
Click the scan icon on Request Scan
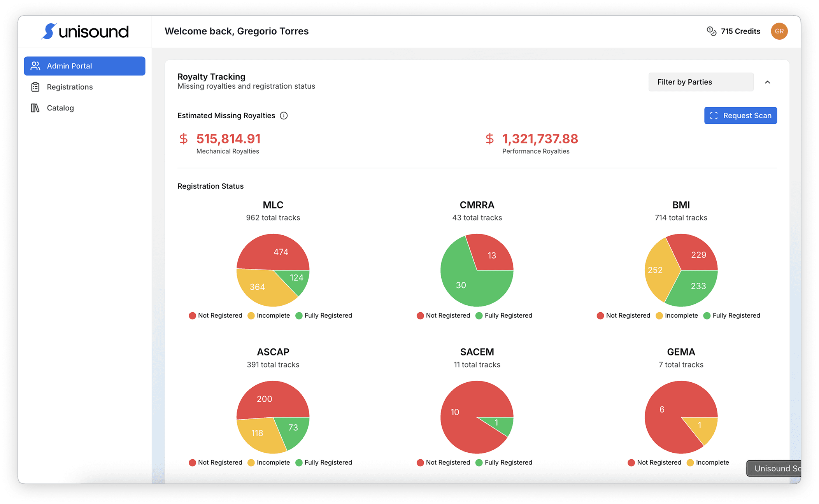tap(714, 116)
